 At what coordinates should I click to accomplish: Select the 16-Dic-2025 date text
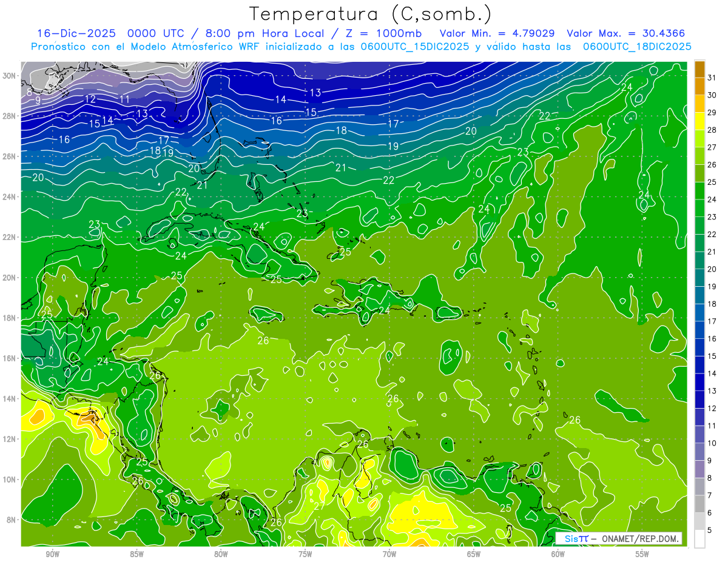76,33
